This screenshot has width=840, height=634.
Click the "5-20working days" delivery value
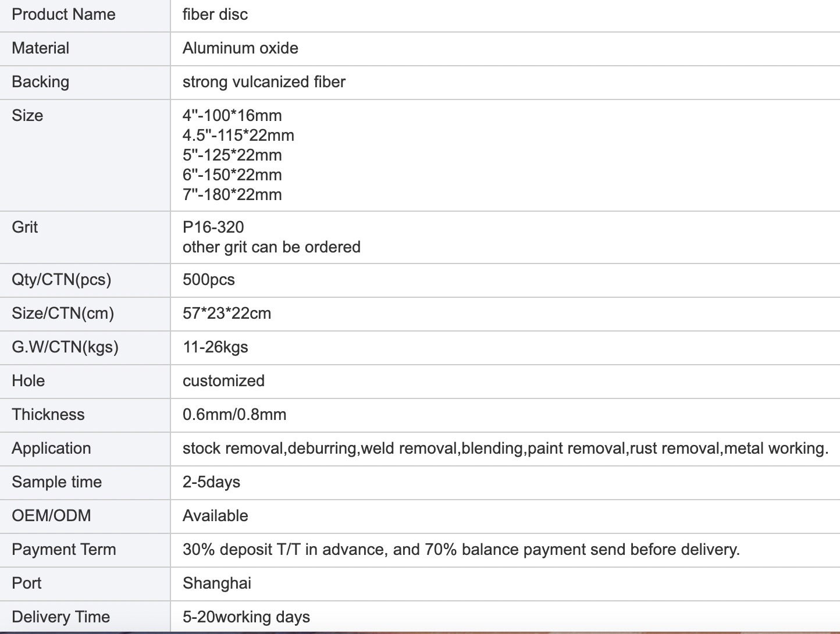point(246,617)
